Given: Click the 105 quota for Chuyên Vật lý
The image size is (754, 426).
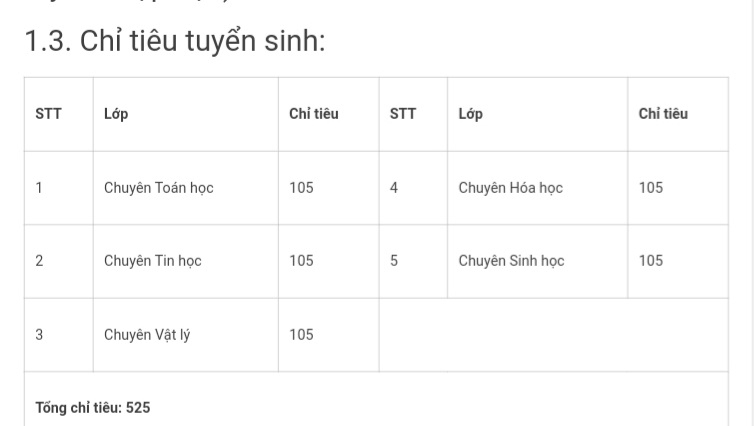Looking at the screenshot, I should (x=301, y=335).
